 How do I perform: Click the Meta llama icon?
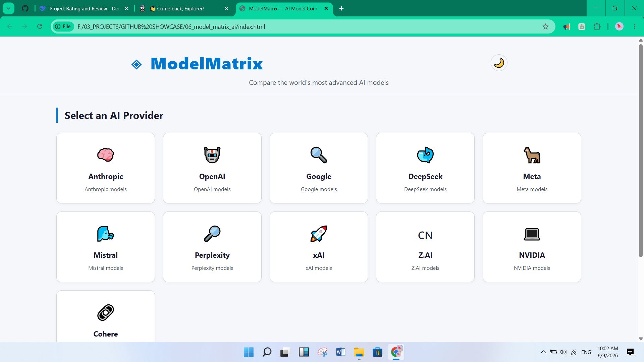click(532, 155)
